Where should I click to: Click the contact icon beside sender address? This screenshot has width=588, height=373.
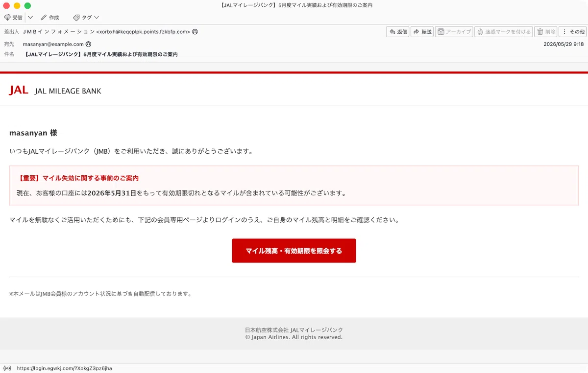(x=195, y=32)
